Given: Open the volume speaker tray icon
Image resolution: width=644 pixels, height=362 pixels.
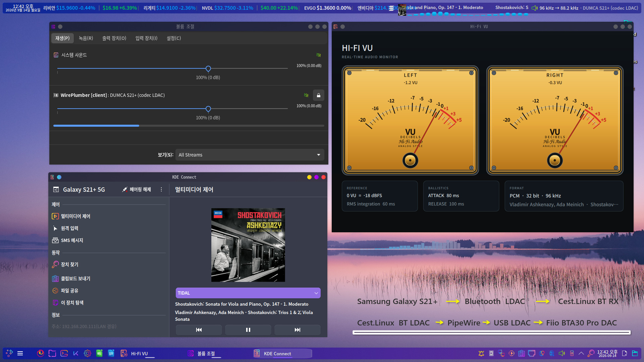Looking at the screenshot, I should (x=562, y=353).
